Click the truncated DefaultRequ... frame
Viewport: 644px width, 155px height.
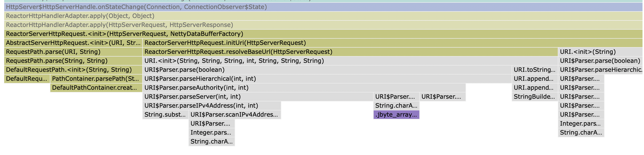(27, 79)
